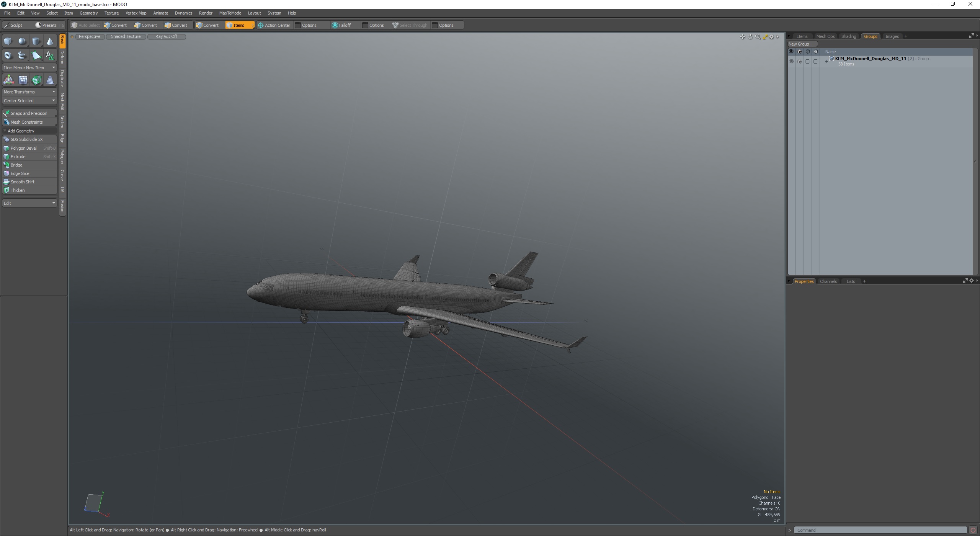Toggle Auto Select mode
Viewport: 980px width, 536px height.
[86, 25]
